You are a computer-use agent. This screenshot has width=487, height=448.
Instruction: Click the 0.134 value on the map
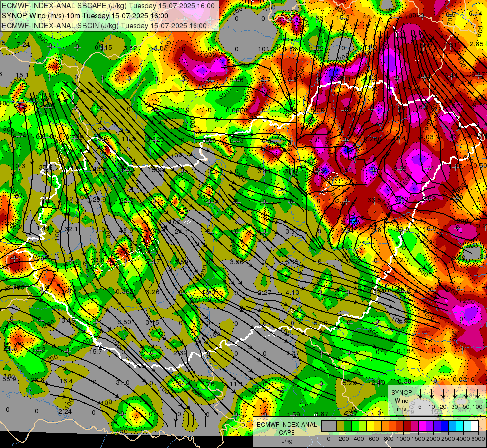[405, 351]
